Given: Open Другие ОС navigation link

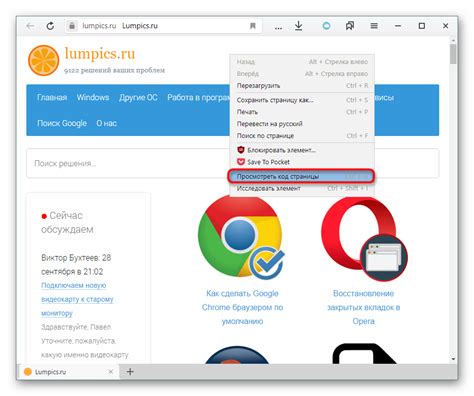Looking at the screenshot, I should (x=138, y=97).
